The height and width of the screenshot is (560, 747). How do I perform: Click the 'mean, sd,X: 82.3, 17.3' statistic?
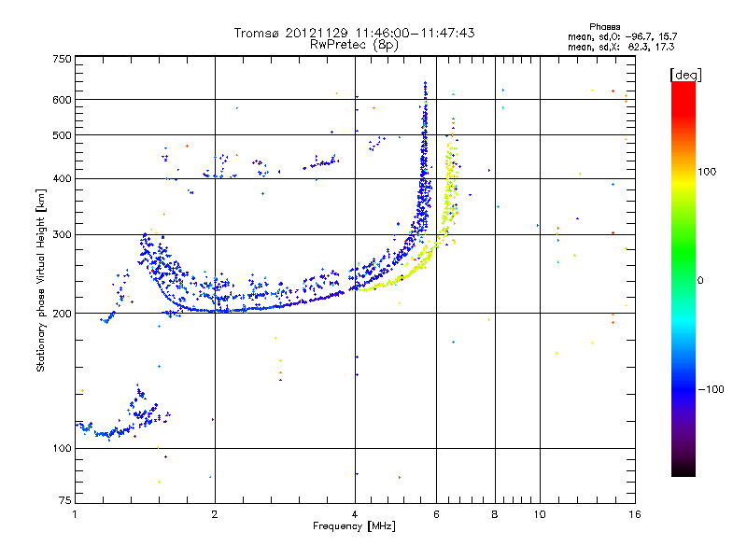tap(621, 47)
